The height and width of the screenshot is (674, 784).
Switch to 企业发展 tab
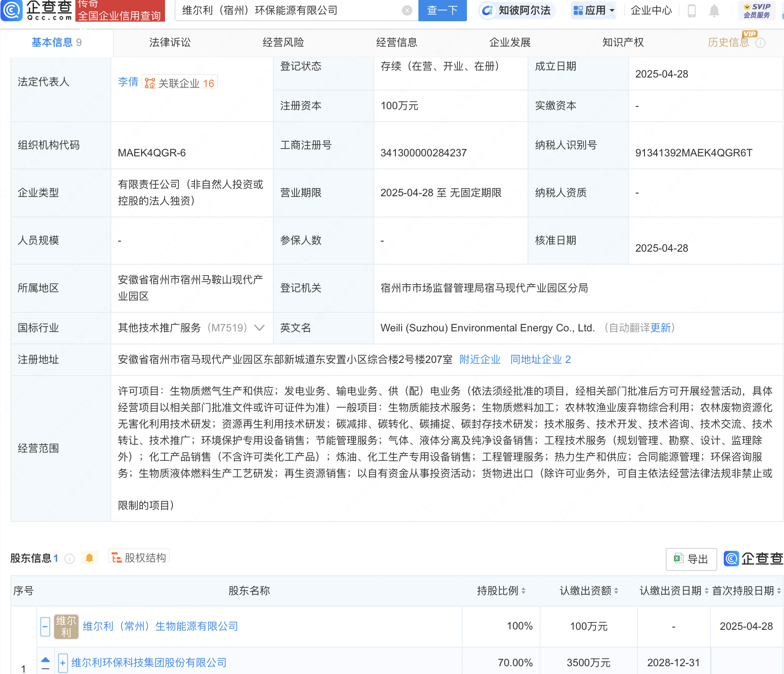pos(510,42)
